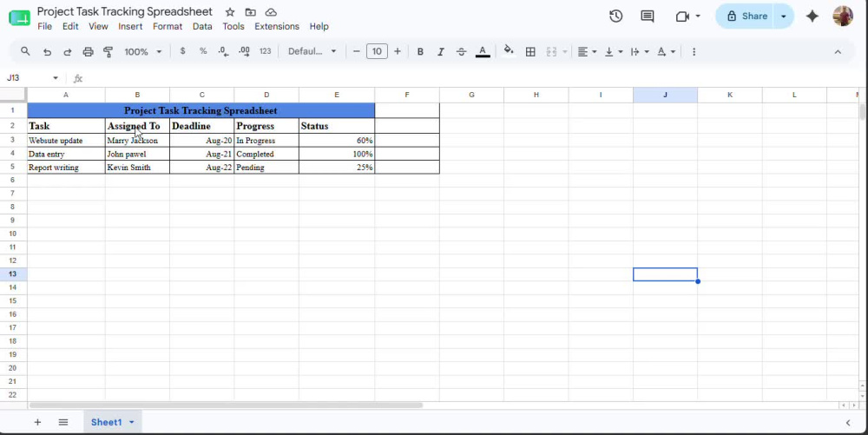This screenshot has height=435, width=868.
Task: Open the comments panel icon
Action: click(x=648, y=16)
